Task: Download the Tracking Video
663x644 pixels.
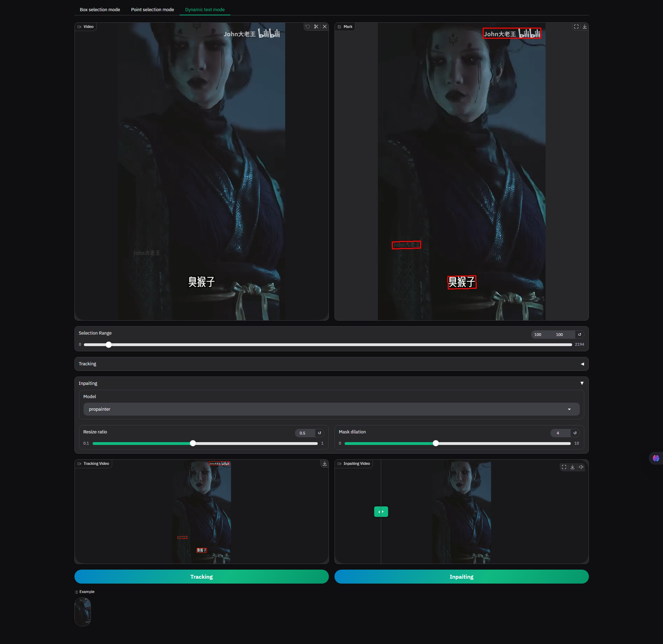Action: coord(325,463)
